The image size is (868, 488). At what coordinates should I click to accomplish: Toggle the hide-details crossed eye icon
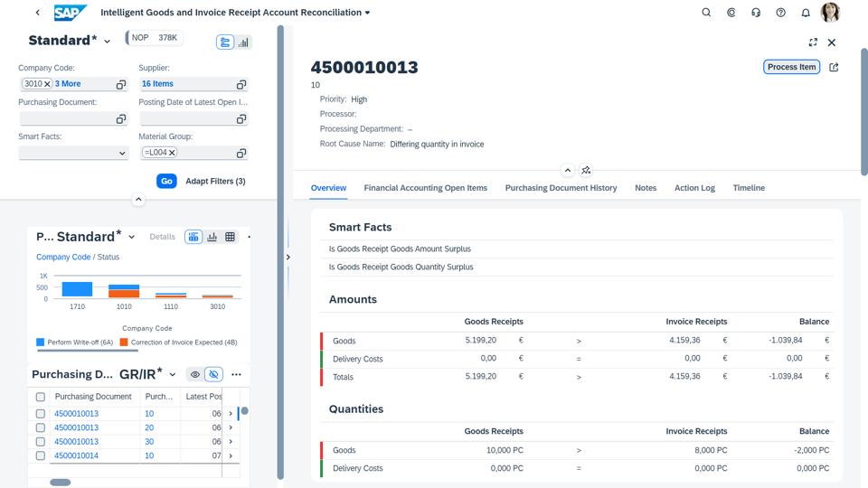(213, 374)
